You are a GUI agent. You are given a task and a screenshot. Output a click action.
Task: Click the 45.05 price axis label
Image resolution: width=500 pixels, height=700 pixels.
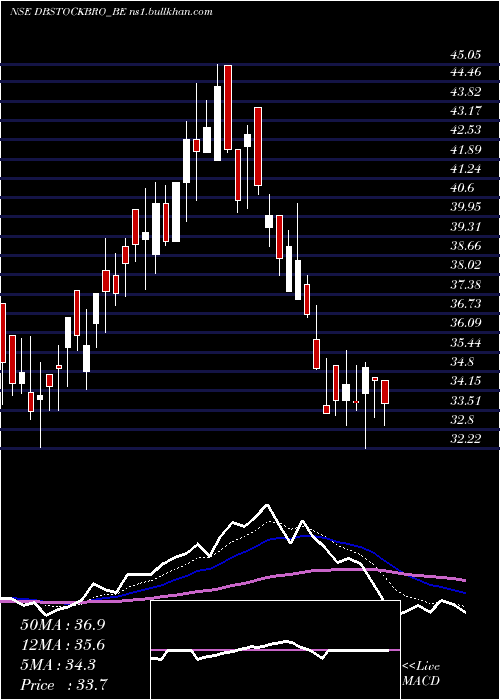465,55
